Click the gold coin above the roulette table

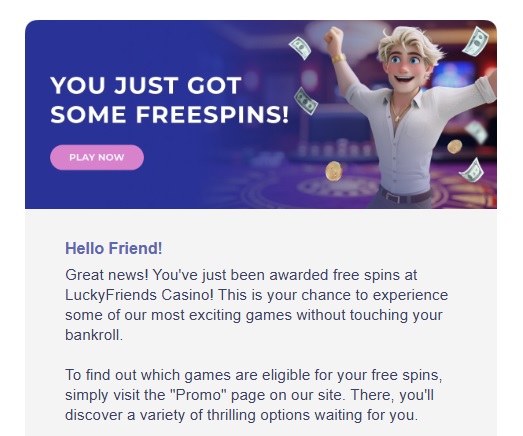[334, 171]
